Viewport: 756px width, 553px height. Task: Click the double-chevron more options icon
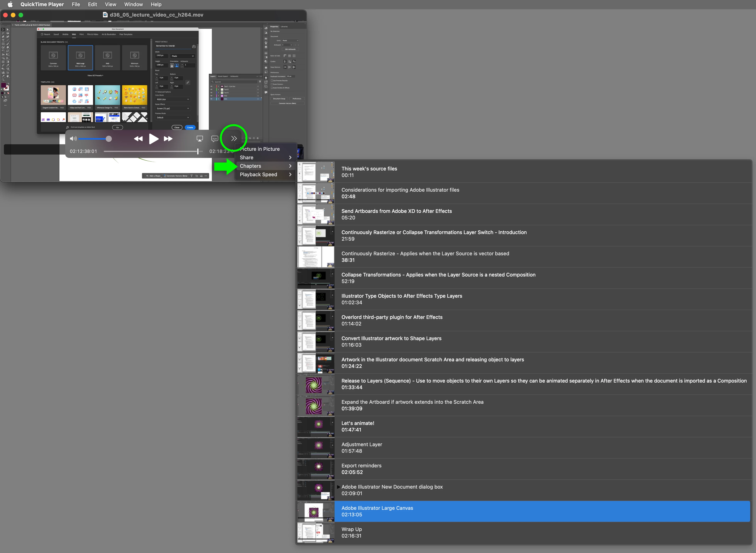(234, 138)
